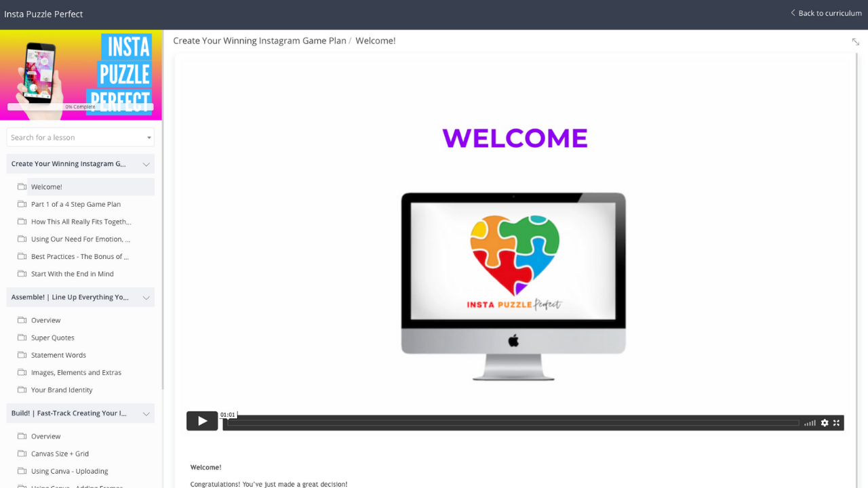Click folder icon beside Using Our Need

22,239
